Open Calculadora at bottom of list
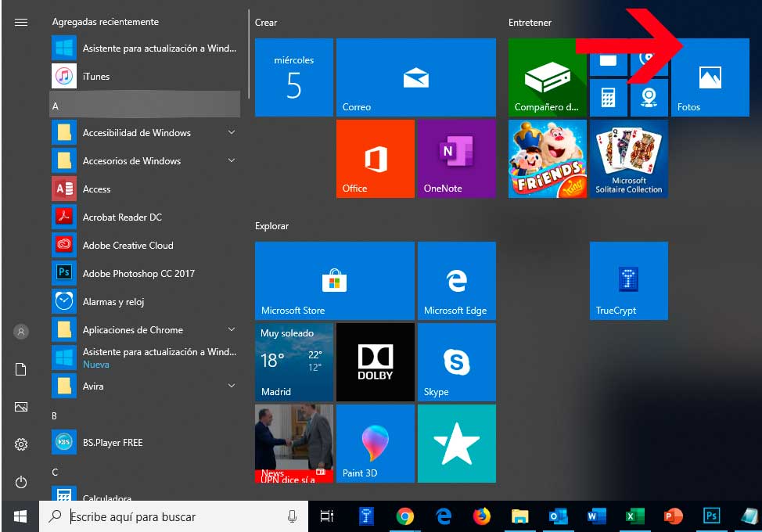 point(146,494)
